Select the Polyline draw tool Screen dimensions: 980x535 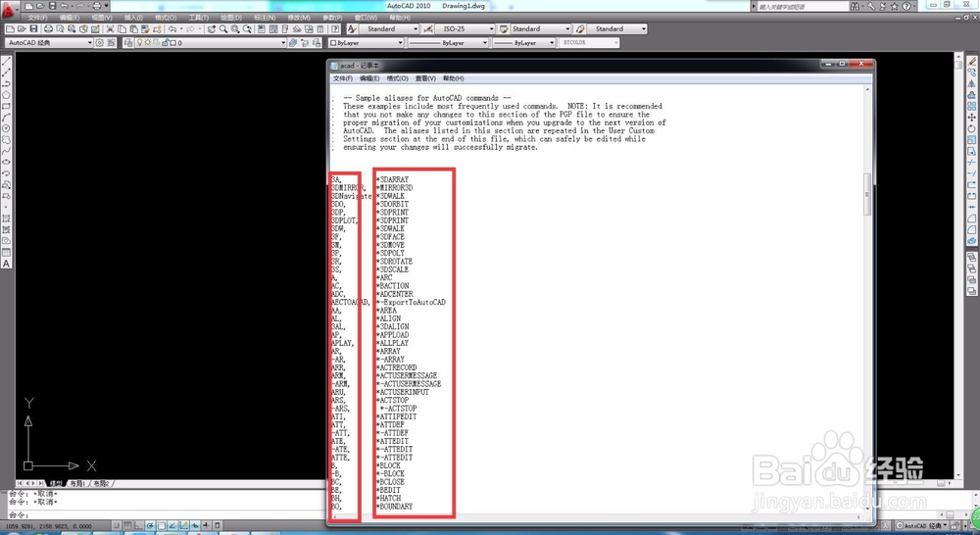[x=6, y=83]
